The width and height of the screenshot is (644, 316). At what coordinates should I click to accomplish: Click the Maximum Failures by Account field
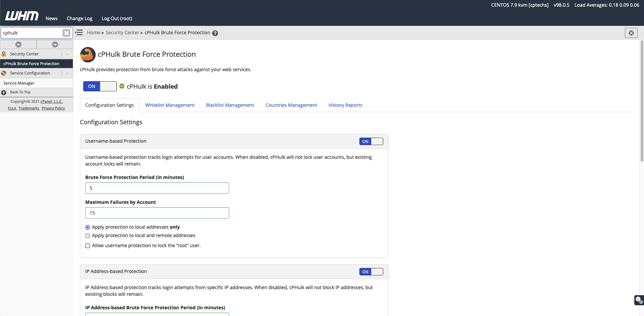pyautogui.click(x=157, y=213)
